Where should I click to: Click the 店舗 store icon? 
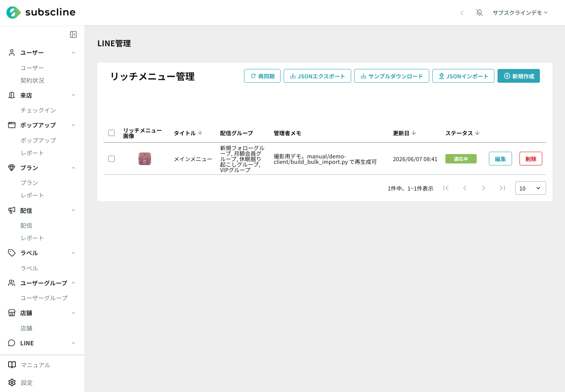(12, 313)
